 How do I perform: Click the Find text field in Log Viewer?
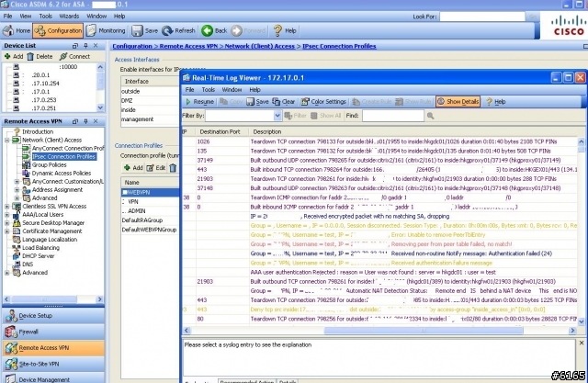click(x=393, y=116)
